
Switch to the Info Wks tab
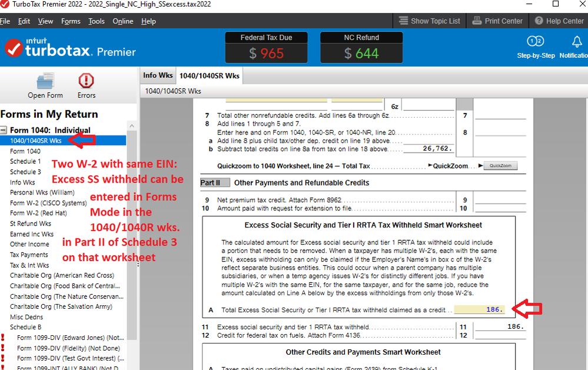tap(158, 75)
